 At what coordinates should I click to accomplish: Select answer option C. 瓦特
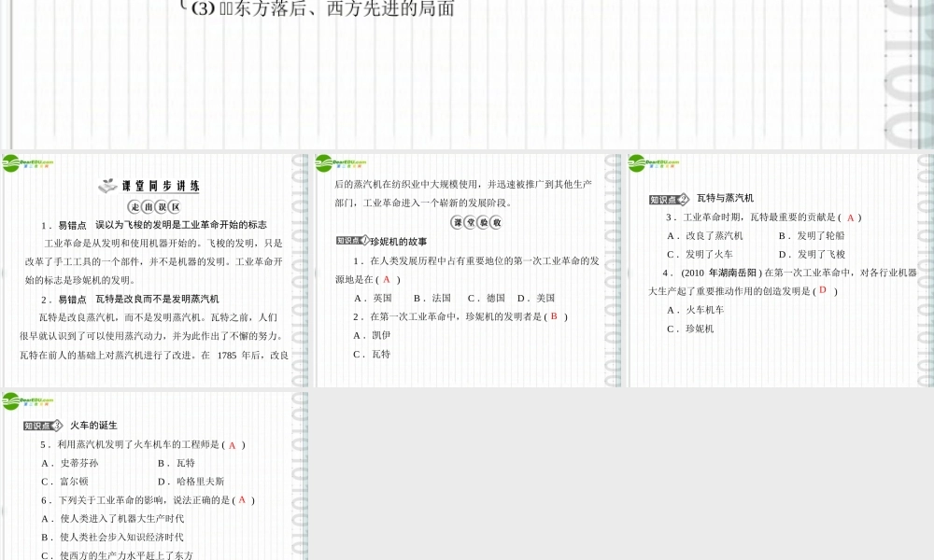[372, 354]
